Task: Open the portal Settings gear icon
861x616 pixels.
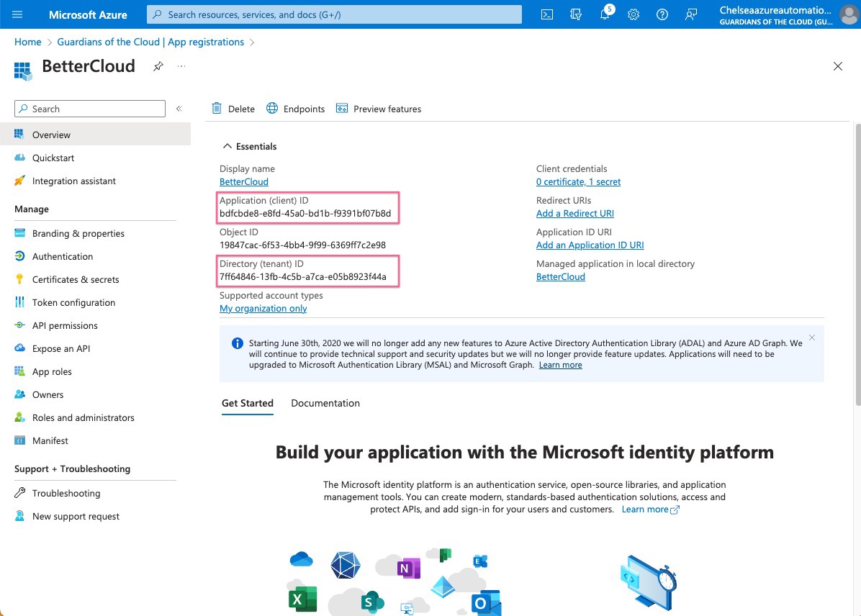Action: click(x=634, y=14)
